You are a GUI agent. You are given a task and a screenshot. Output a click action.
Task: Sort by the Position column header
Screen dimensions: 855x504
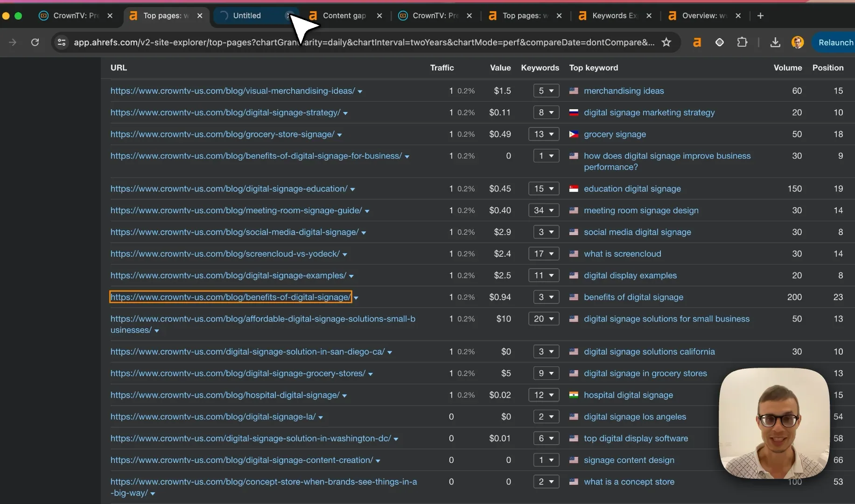(x=827, y=68)
